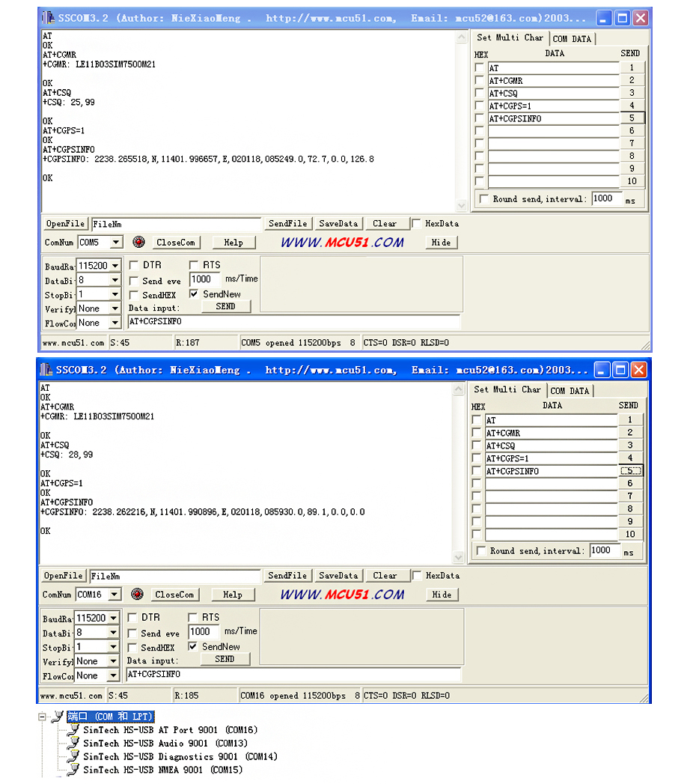The width and height of the screenshot is (696, 784).
Task: Click the SEND button under SendNew in COM16 window
Action: pos(225,659)
